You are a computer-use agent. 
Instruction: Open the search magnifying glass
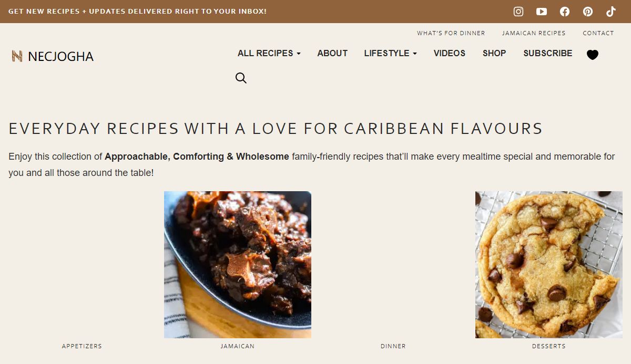coord(241,78)
